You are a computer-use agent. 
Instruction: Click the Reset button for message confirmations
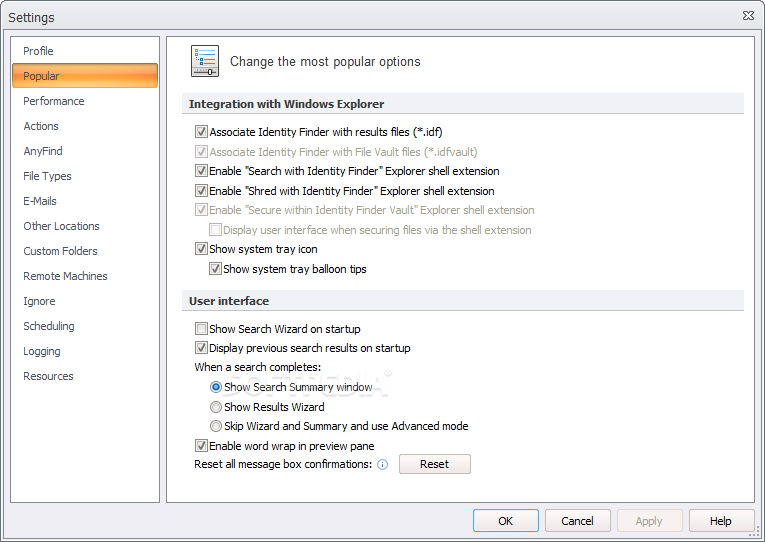point(435,464)
